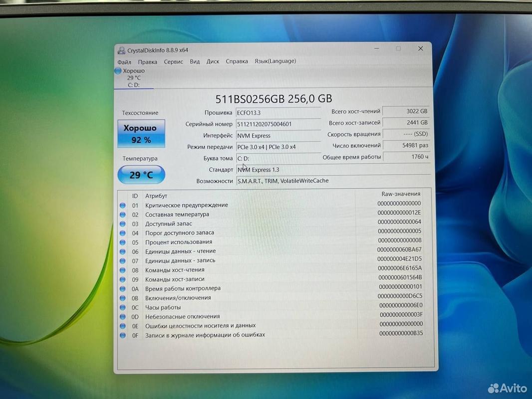Close the CrystalDiskInfo window

point(420,48)
